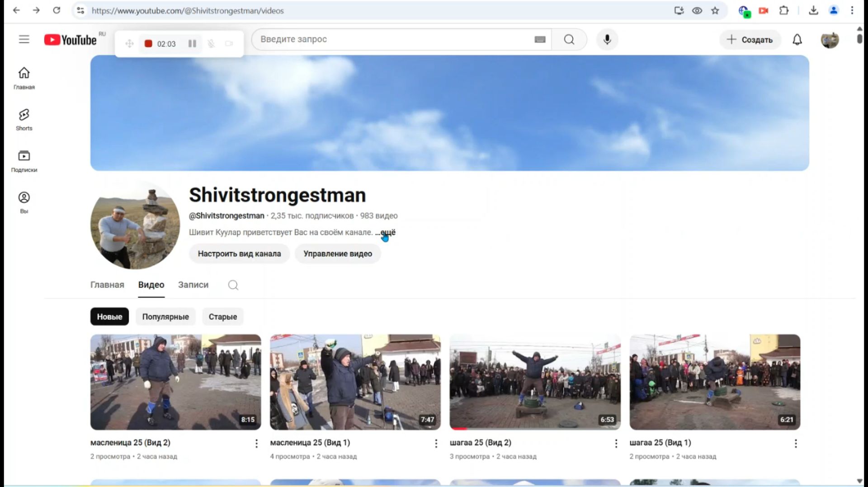Click the Настроить вид канала button
This screenshot has width=868, height=487.
click(239, 253)
